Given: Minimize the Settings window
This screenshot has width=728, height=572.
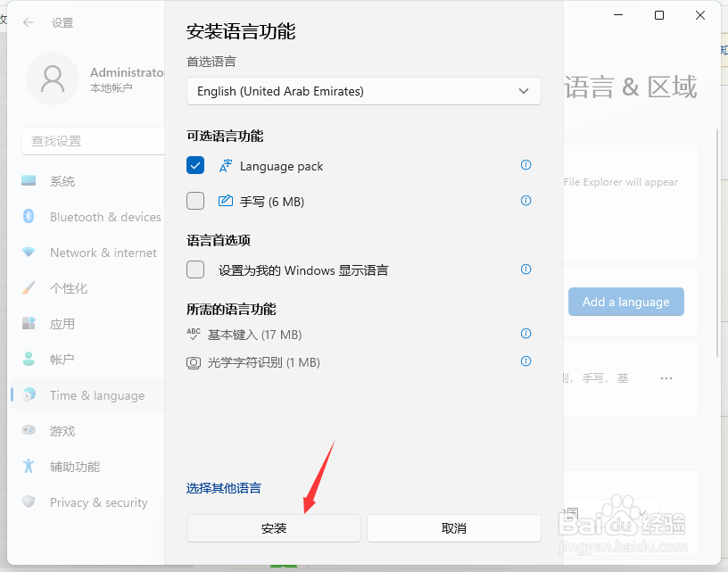Looking at the screenshot, I should click(618, 15).
